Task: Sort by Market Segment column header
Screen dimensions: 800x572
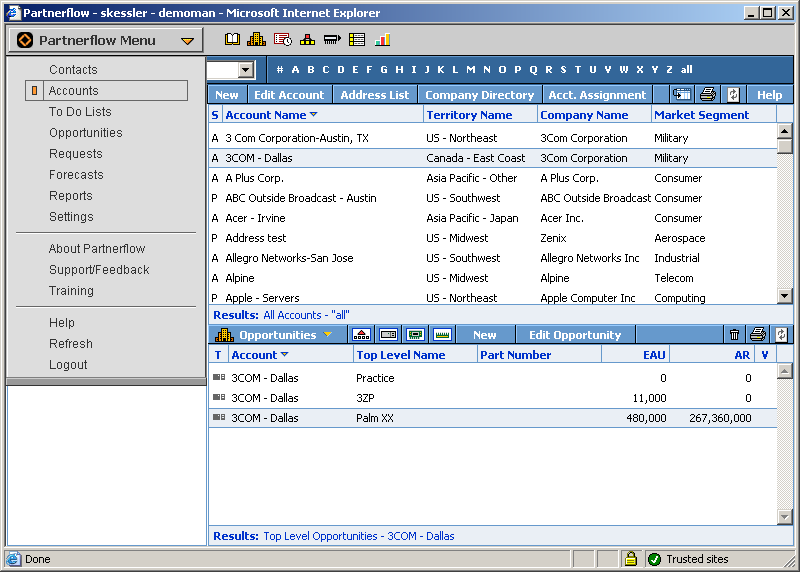Action: 702,115
